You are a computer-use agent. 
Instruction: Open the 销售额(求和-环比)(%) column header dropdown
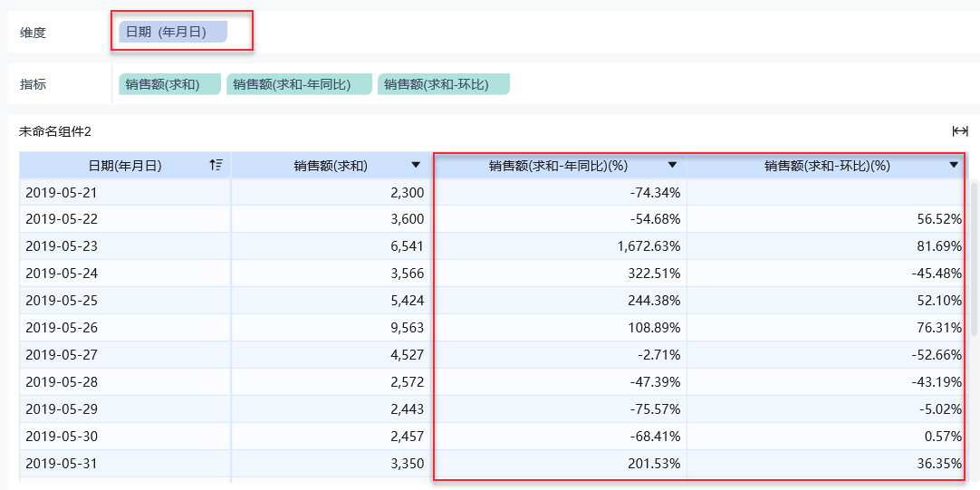[x=954, y=165]
